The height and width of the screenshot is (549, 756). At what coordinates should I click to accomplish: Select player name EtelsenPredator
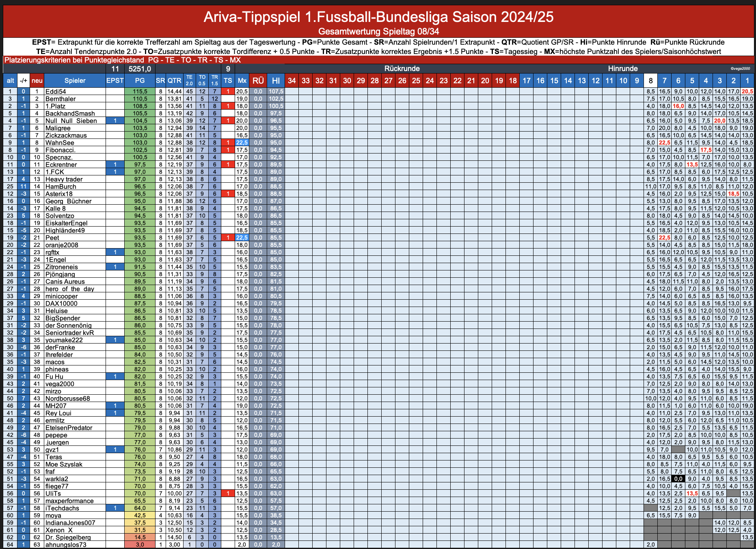click(69, 428)
